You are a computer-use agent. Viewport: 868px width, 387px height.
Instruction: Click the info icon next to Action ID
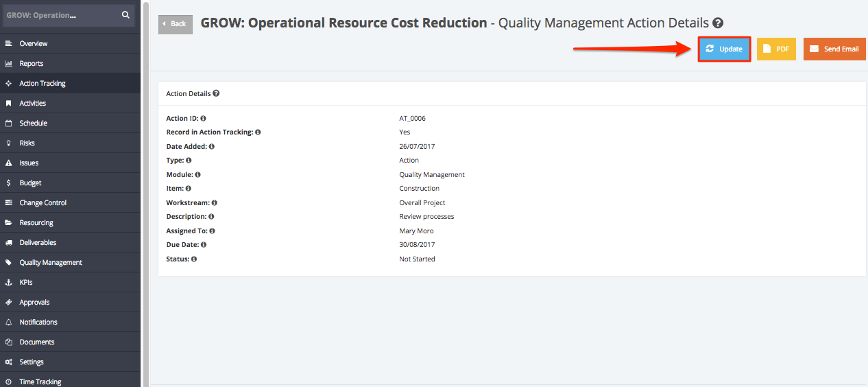click(204, 119)
